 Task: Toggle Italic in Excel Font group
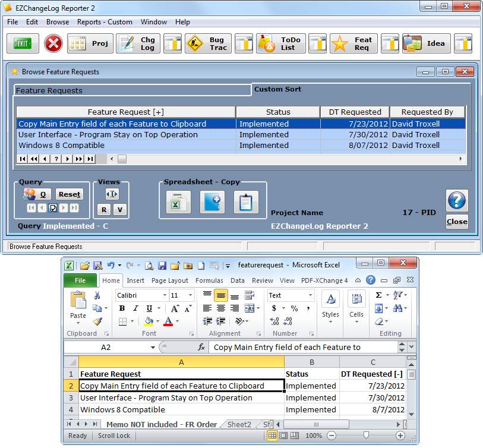[x=135, y=308]
